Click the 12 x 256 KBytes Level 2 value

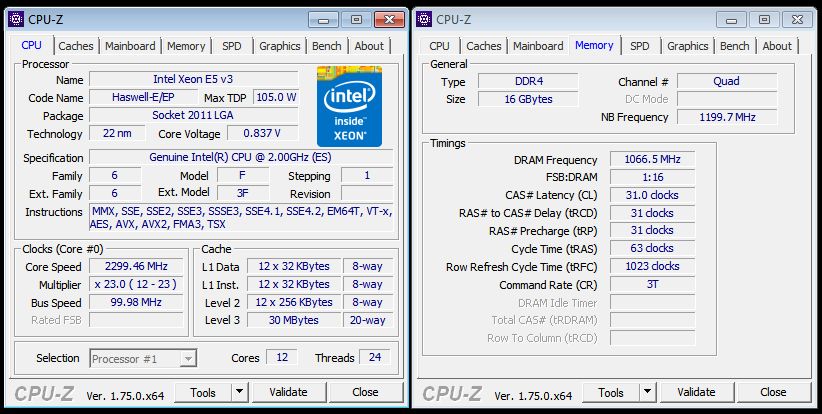pos(294,302)
